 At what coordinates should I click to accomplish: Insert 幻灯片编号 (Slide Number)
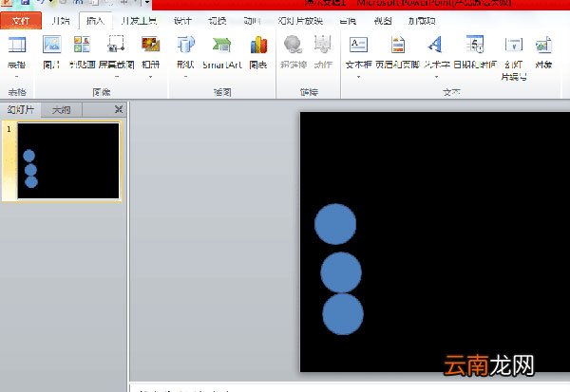[514, 57]
